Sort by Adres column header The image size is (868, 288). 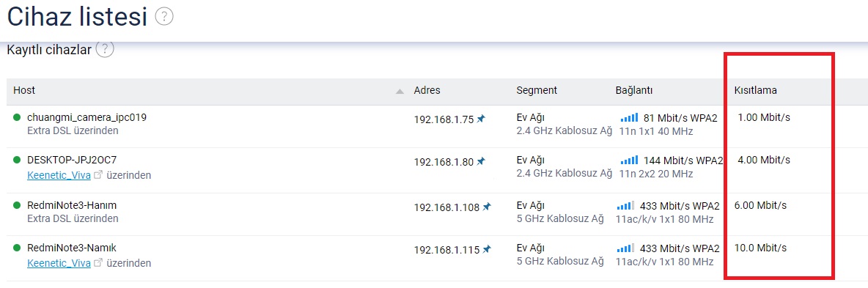(427, 90)
